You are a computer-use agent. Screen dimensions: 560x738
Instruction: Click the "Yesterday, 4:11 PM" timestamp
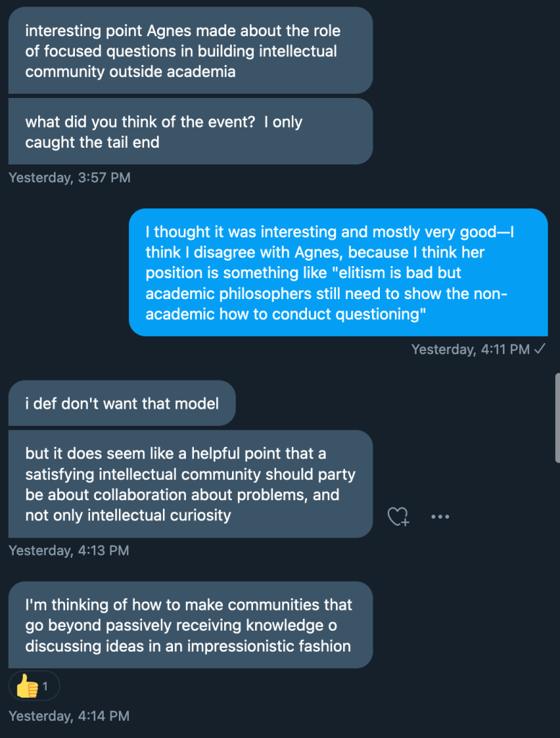click(x=471, y=350)
